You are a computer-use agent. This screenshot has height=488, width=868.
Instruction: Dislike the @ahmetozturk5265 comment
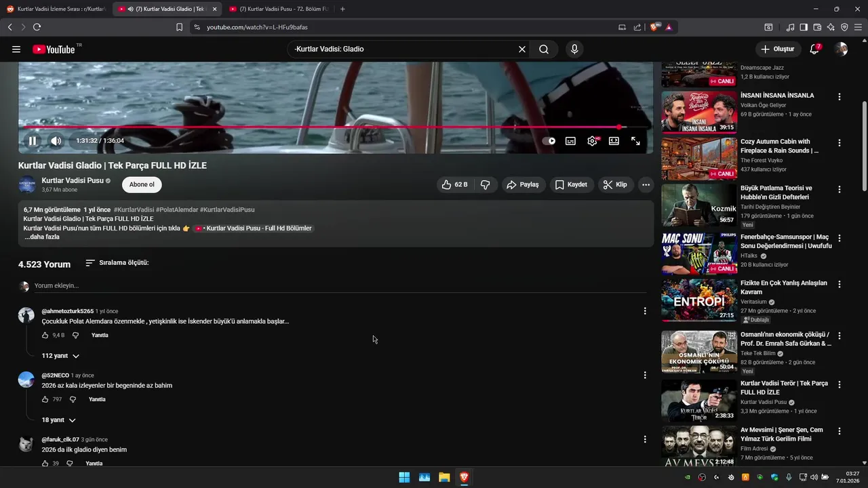[x=75, y=335]
